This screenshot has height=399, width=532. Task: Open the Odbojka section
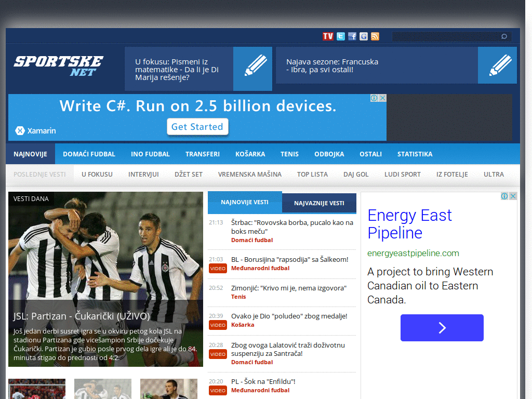329,154
